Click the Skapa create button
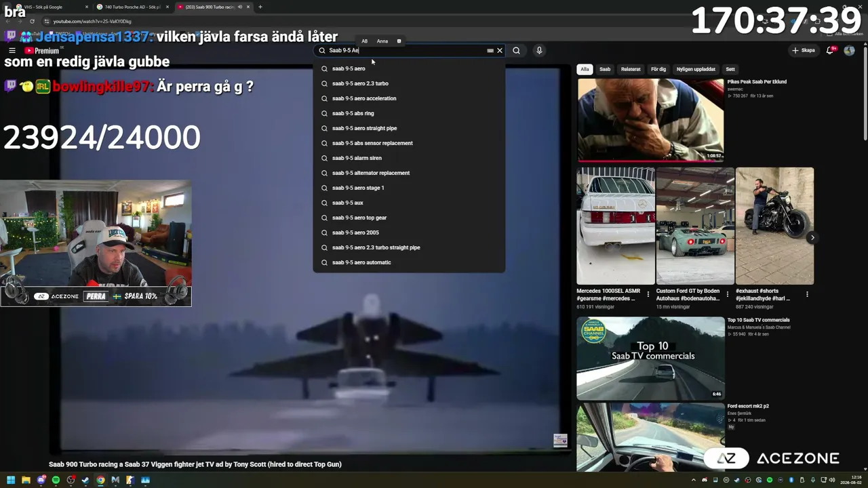 [x=803, y=50]
